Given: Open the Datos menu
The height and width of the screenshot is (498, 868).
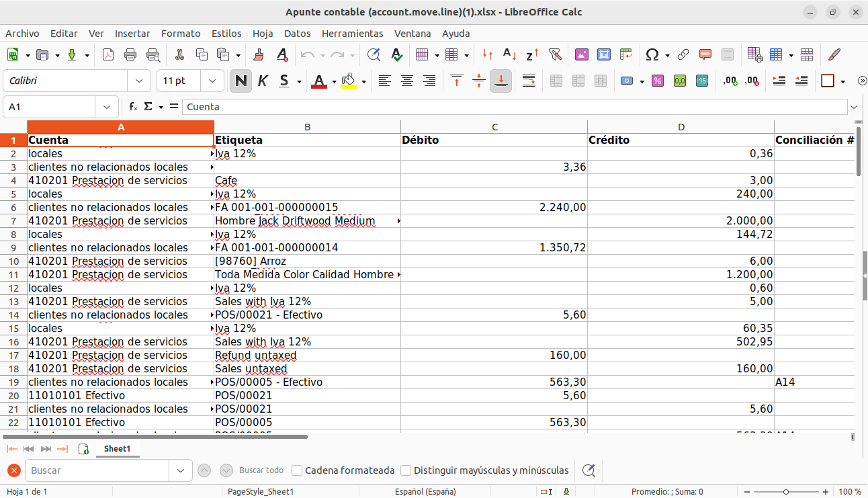Looking at the screenshot, I should pyautogui.click(x=297, y=34).
